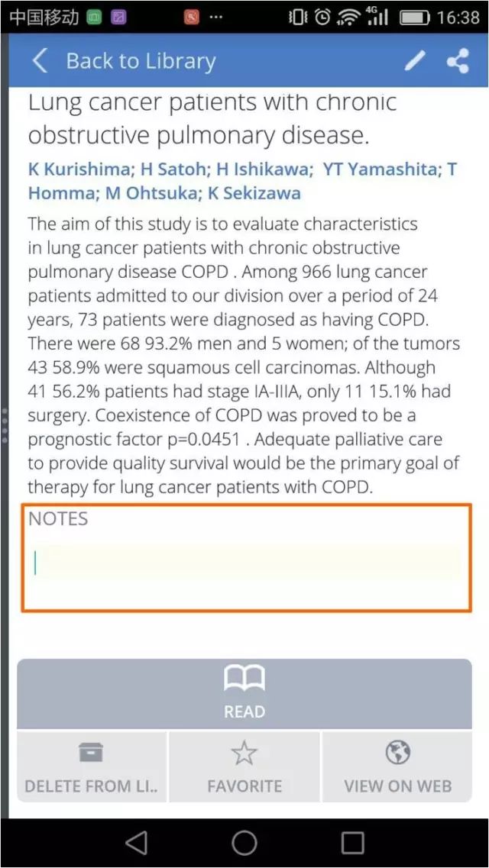Open the status bar overflow dots
The height and width of the screenshot is (868, 489).
pos(215,18)
